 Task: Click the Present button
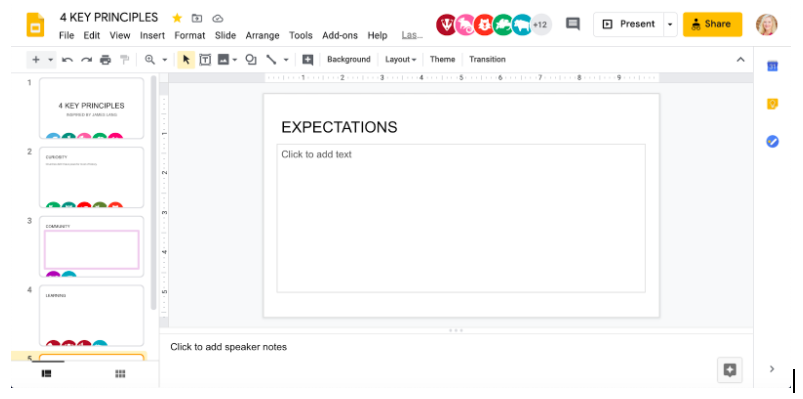[628, 24]
